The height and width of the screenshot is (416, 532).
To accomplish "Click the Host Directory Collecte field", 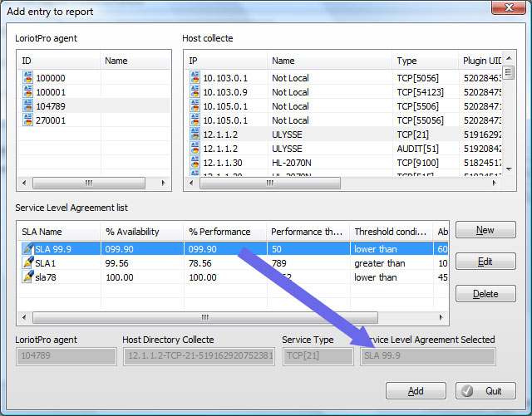I will [x=198, y=356].
